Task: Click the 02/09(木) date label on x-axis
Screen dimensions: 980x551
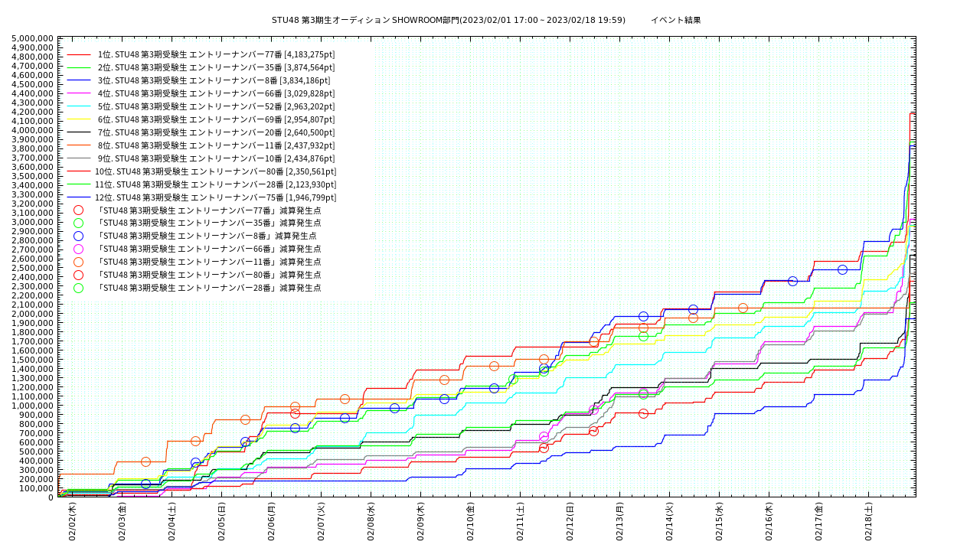Action: pos(420,521)
